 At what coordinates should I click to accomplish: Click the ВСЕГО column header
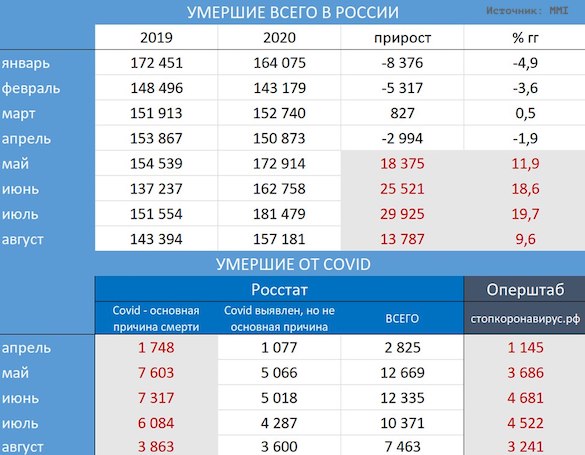402,319
